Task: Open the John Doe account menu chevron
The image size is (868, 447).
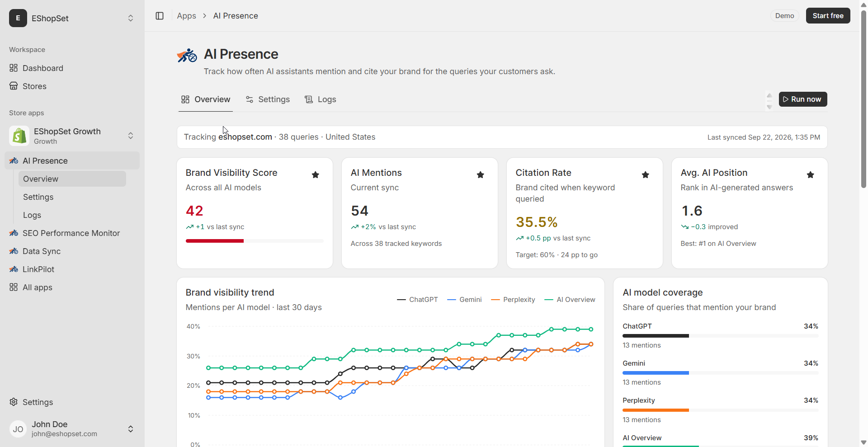Action: coord(131,429)
